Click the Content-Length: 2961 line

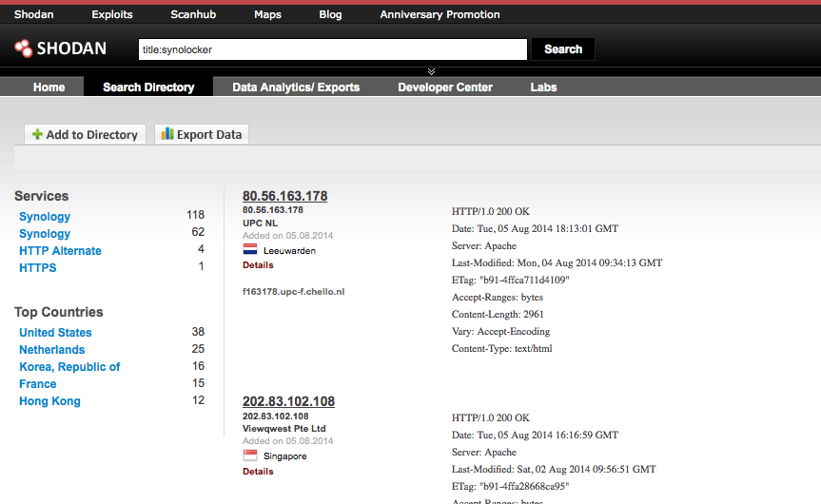(498, 314)
